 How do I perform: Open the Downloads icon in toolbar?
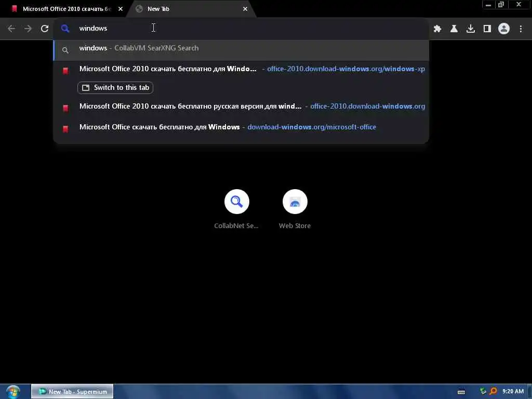pos(471,29)
